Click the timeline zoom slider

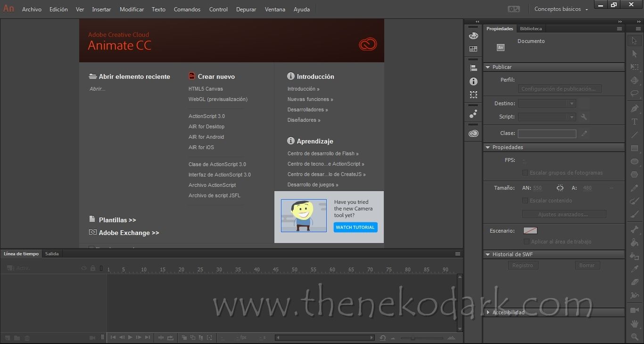click(x=422, y=338)
